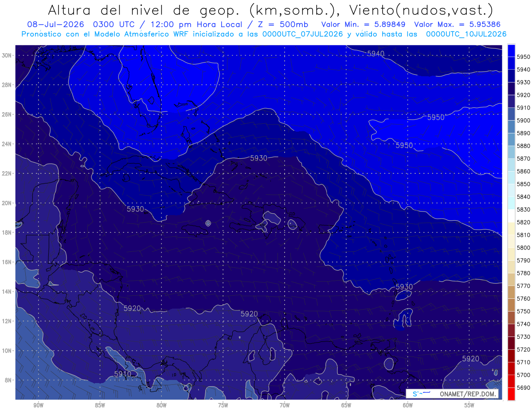532x411 pixels.
Task: Click the 75W longitude axis label
Action: tap(223, 405)
